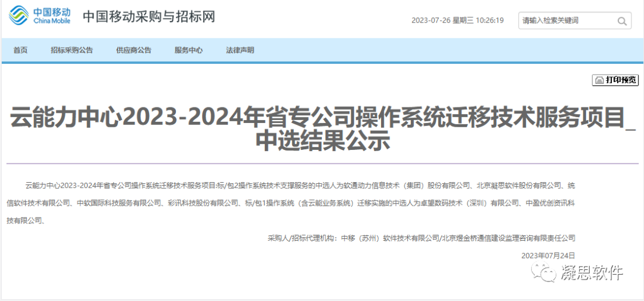Click the 打印预览 print preview button
The width and height of the screenshot is (644, 301).
click(615, 80)
